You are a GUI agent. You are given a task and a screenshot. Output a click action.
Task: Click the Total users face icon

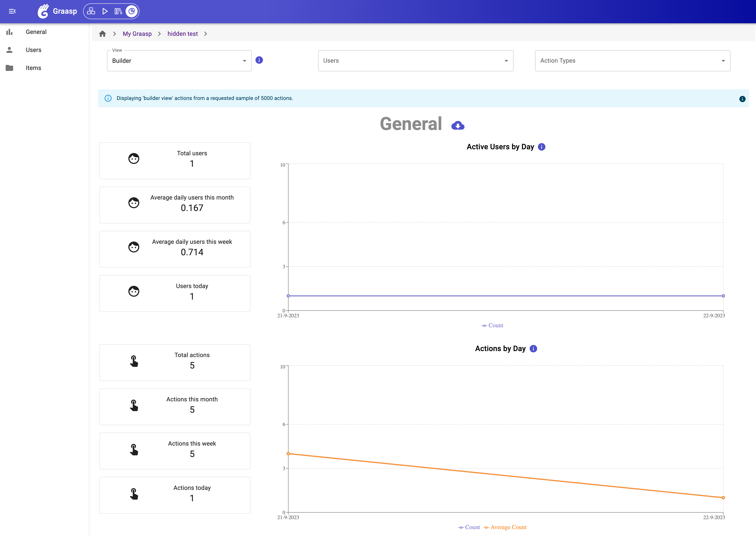[x=134, y=158]
